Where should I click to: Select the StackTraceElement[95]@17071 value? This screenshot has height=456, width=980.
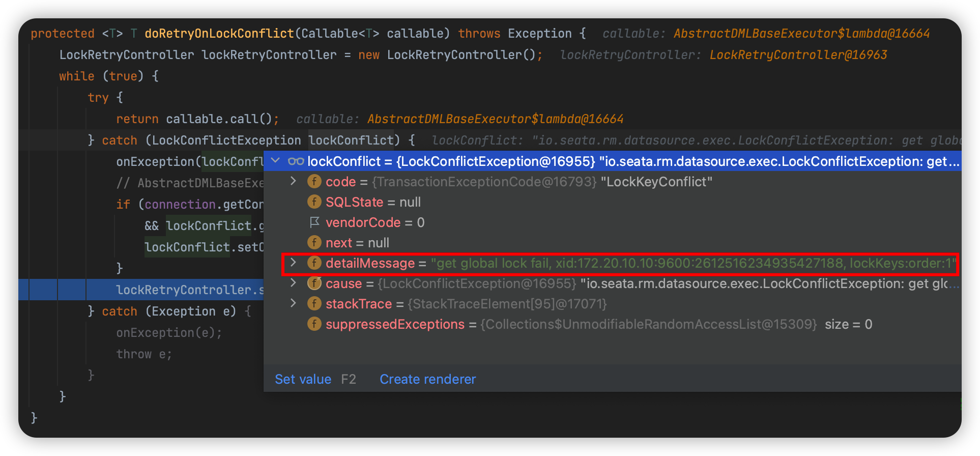(507, 304)
